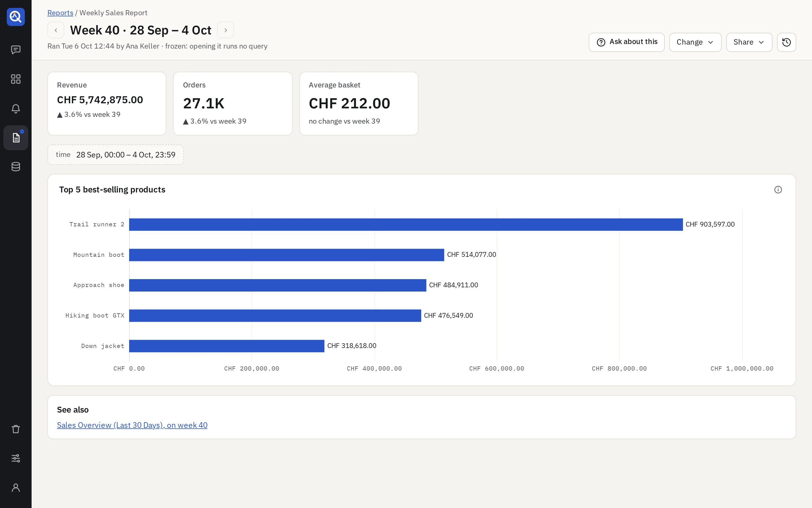
Task: Click the Orders card
Action: [233, 104]
